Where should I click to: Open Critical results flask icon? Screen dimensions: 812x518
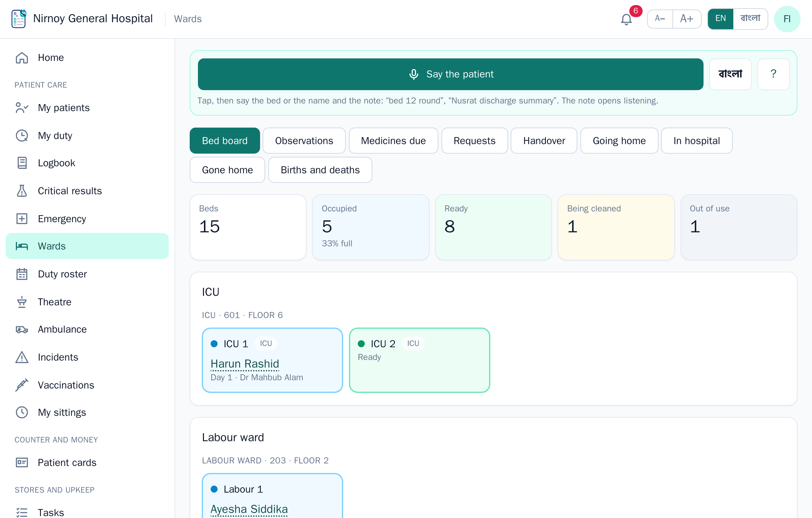22,191
